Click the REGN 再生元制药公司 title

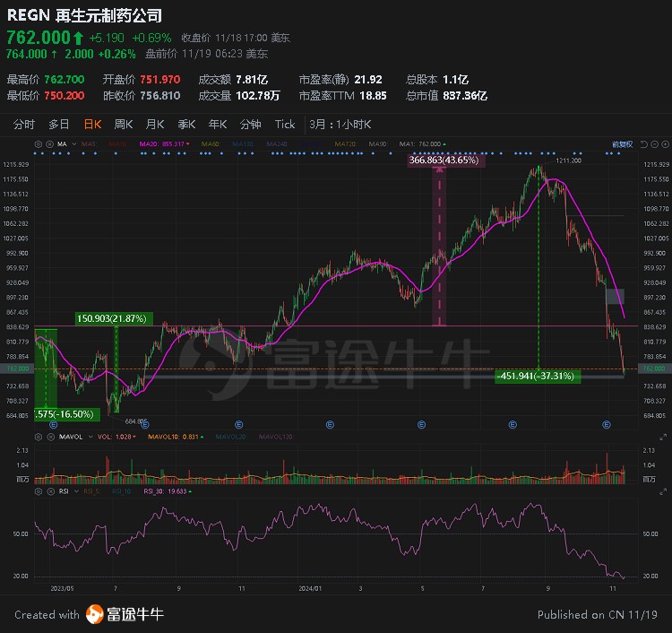[x=84, y=15]
